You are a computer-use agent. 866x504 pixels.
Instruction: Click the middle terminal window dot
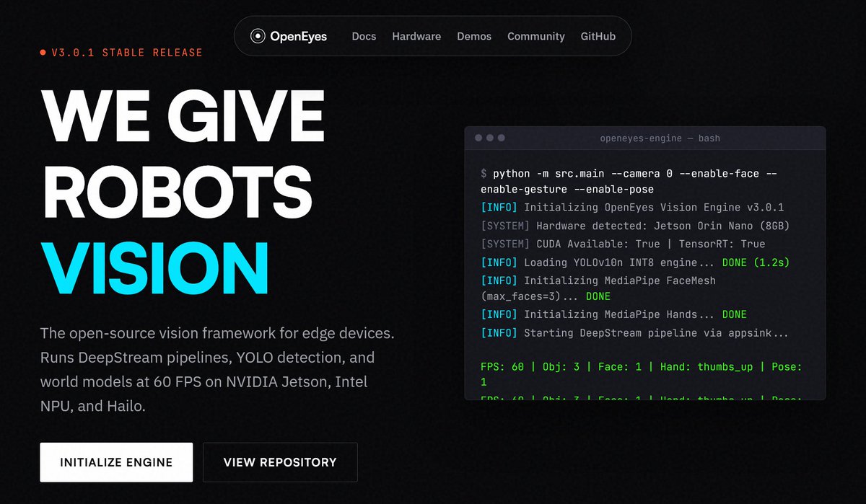click(x=490, y=138)
